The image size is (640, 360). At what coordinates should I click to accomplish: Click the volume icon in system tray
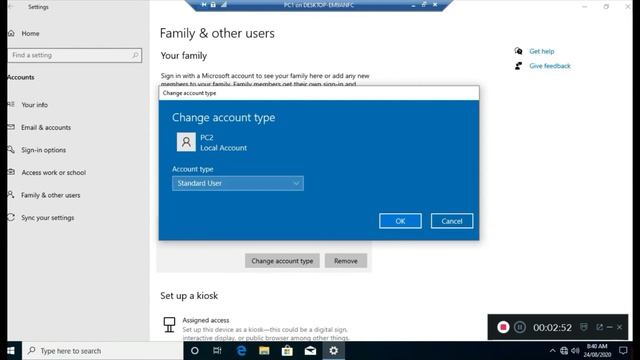575,351
